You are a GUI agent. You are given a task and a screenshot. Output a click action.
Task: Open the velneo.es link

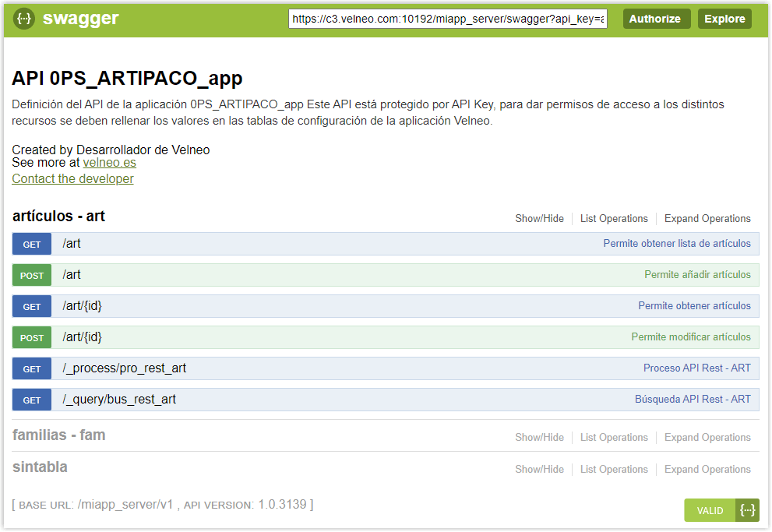click(109, 163)
